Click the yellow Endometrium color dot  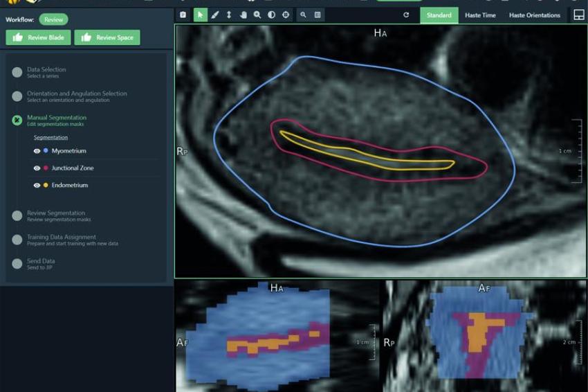pyautogui.click(x=46, y=185)
